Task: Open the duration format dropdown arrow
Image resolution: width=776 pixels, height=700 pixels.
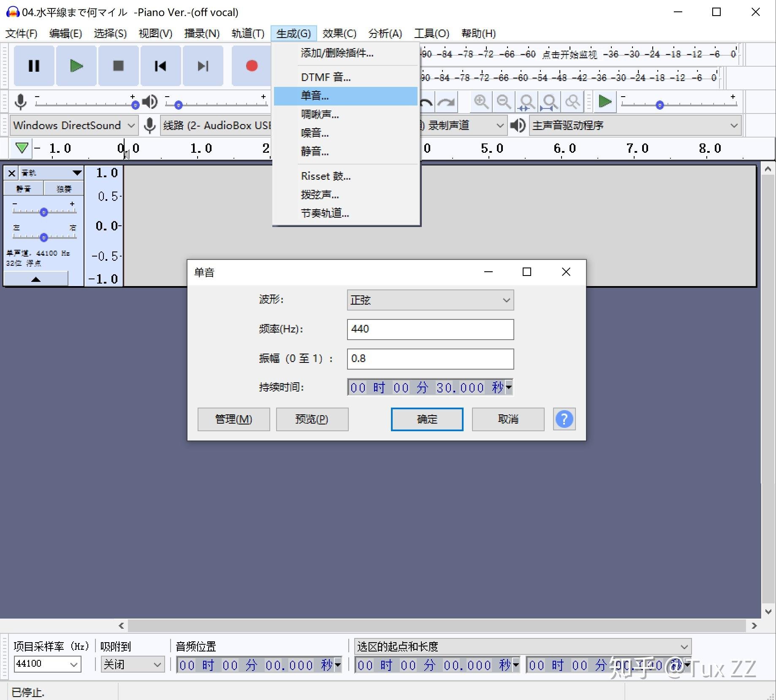Action: (509, 387)
